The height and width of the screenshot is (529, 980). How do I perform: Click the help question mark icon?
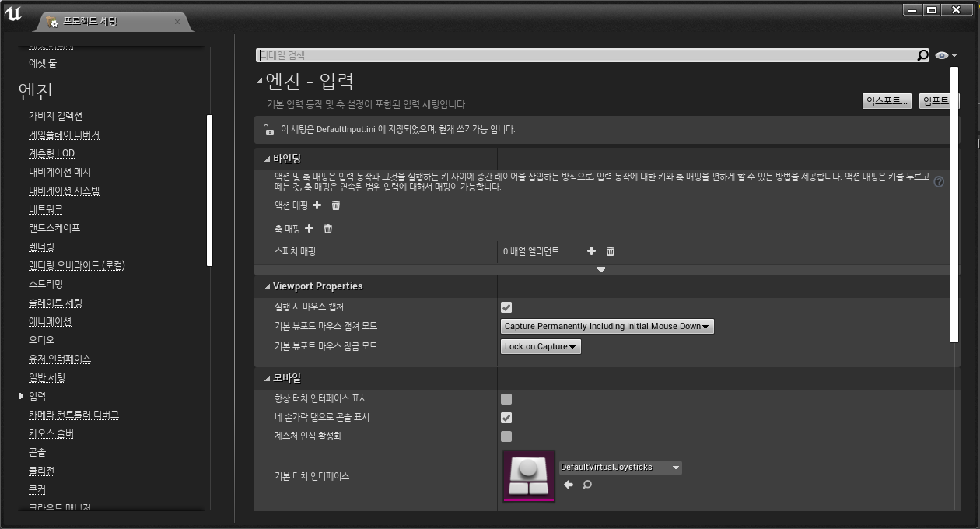[939, 182]
